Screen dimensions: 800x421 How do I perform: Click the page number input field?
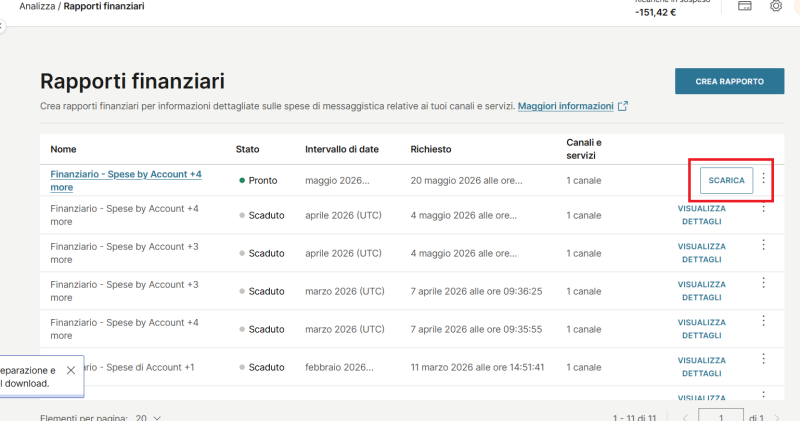tap(720, 415)
